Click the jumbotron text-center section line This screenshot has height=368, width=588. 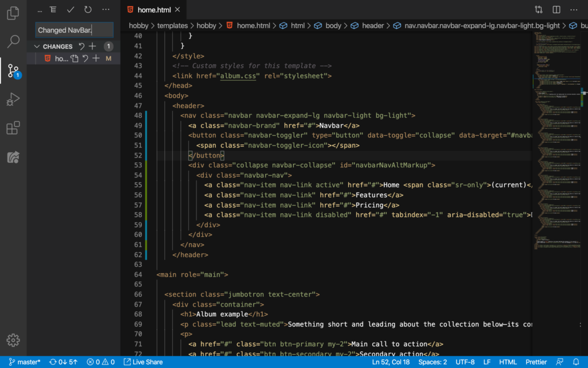click(242, 295)
